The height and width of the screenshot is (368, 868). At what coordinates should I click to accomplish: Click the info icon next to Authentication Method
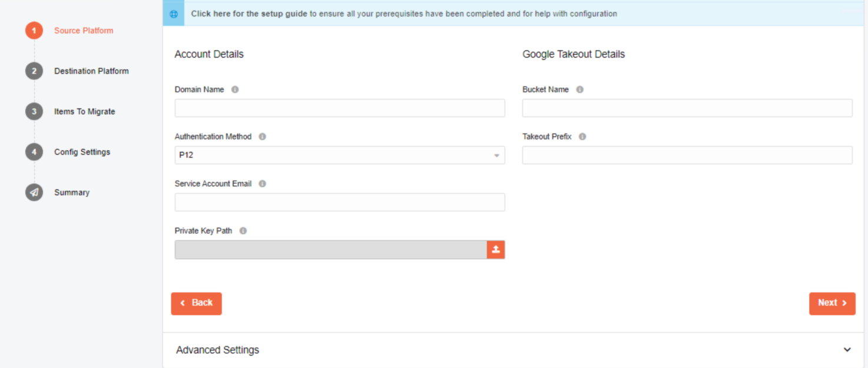[262, 137]
